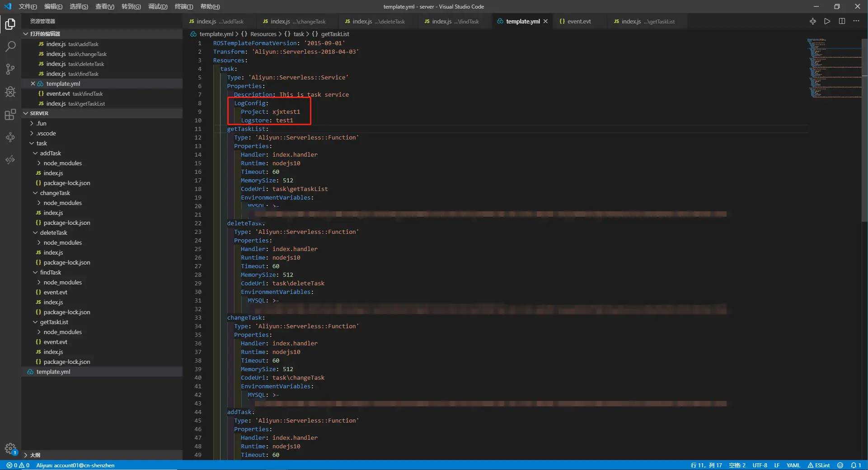Change file encoding UTF-8
This screenshot has height=470, width=868.
click(760, 465)
